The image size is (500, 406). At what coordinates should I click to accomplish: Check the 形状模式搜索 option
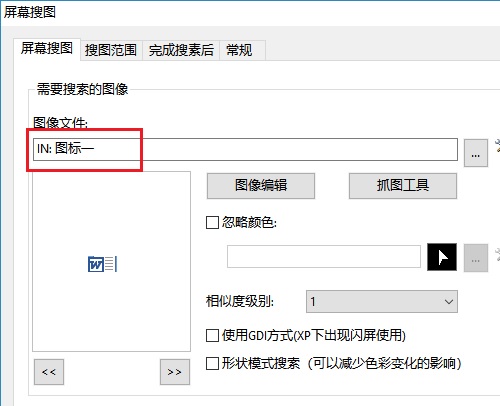coord(212,363)
